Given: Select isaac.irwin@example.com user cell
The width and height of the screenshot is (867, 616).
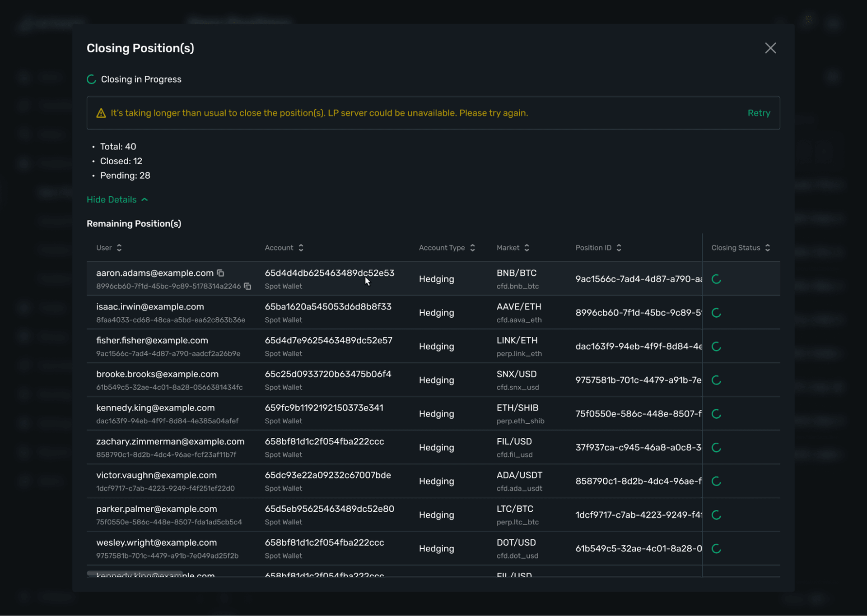Looking at the screenshot, I should pyautogui.click(x=171, y=313).
